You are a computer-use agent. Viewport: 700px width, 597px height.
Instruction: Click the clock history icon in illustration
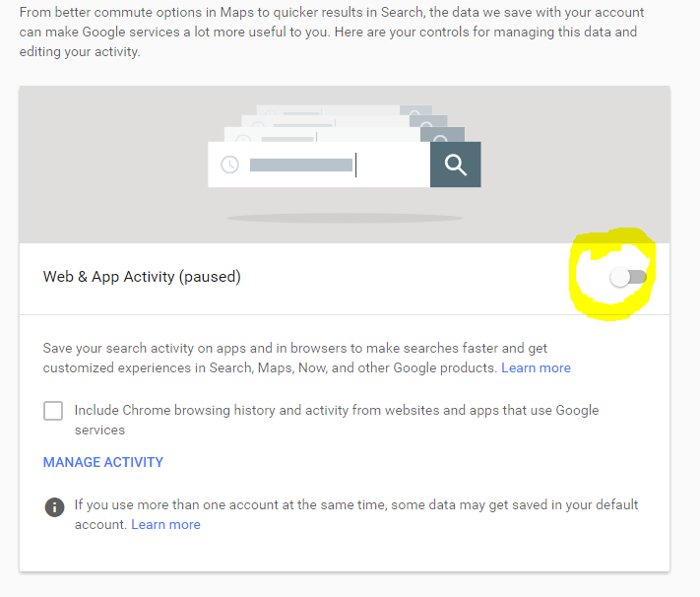point(230,165)
